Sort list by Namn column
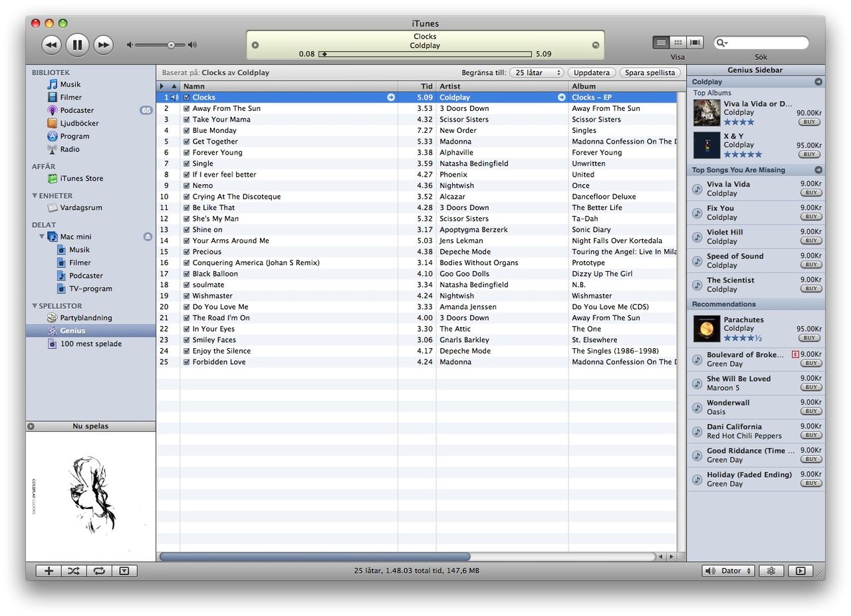 coord(289,86)
